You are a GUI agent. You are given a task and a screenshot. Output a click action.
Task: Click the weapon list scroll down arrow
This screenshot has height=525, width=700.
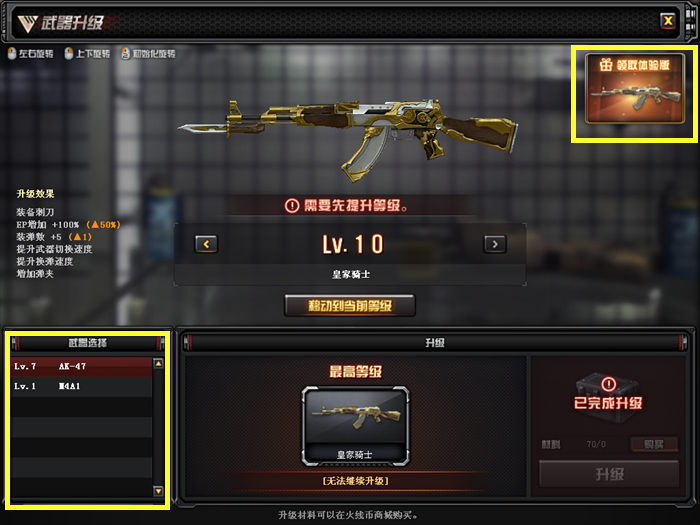[x=158, y=491]
